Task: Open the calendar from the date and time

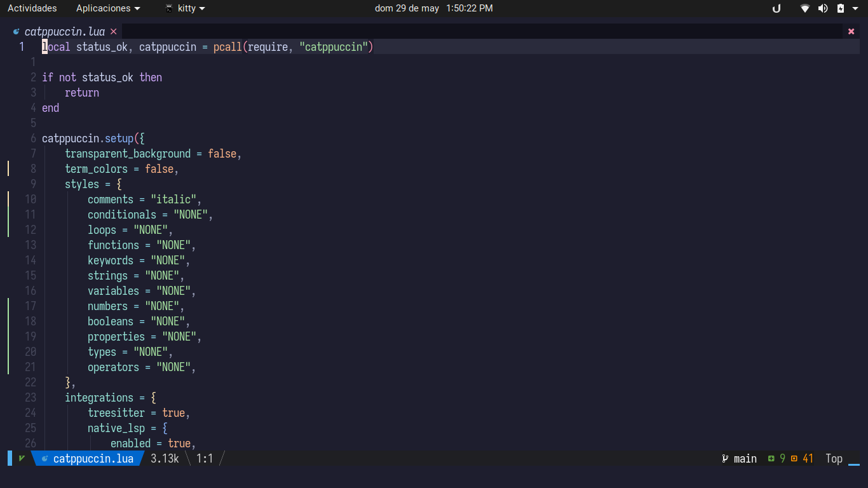Action: pos(434,8)
